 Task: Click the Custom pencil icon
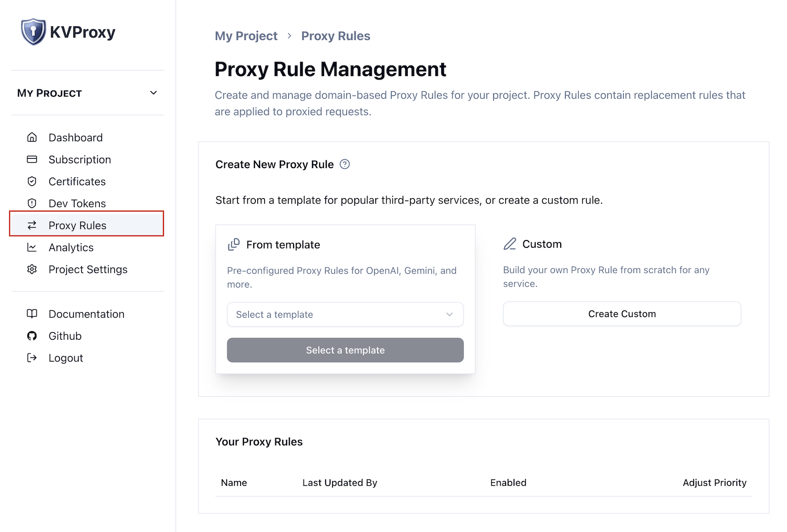coord(510,243)
